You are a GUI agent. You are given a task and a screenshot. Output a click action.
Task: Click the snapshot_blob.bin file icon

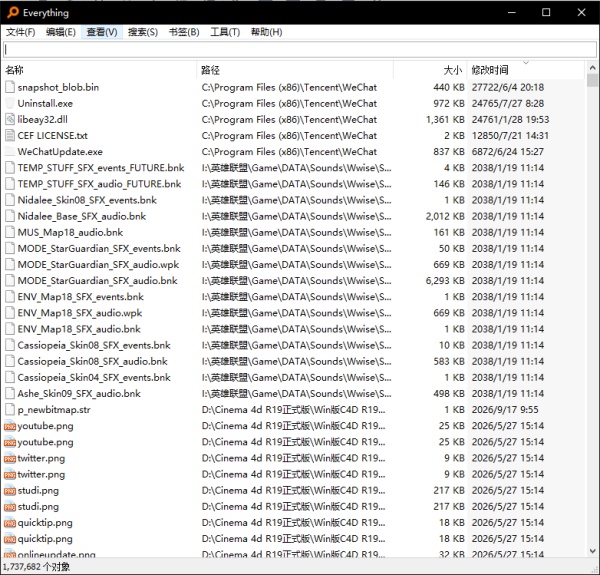[10, 87]
